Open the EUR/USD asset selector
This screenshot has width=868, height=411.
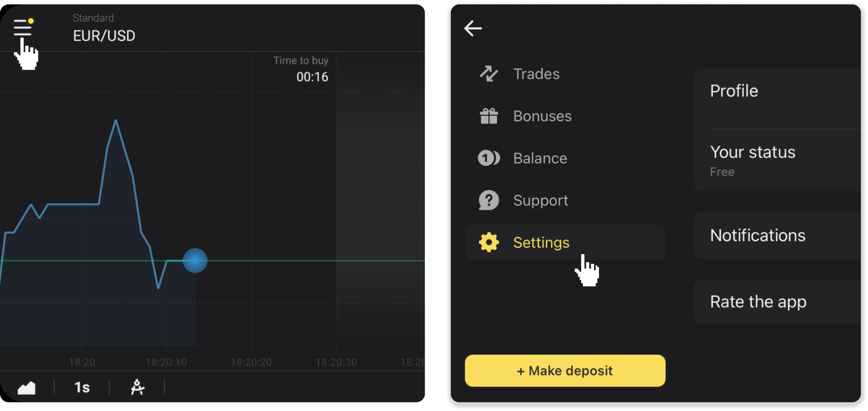(104, 36)
